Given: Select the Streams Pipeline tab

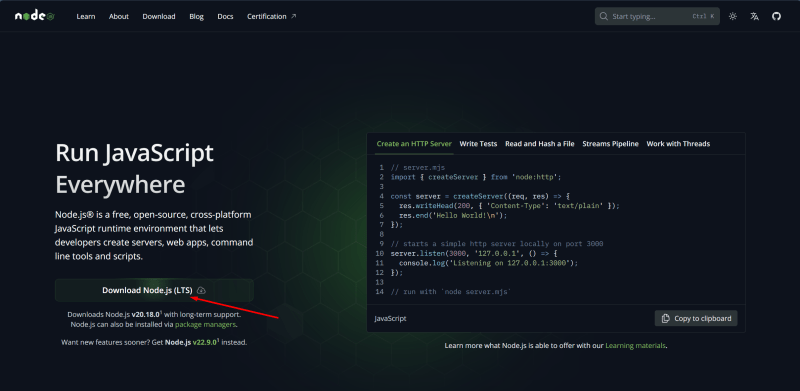Looking at the screenshot, I should 610,144.
